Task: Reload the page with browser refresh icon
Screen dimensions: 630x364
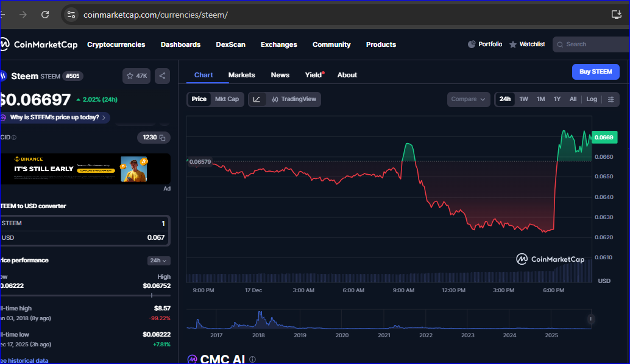Action: click(45, 15)
